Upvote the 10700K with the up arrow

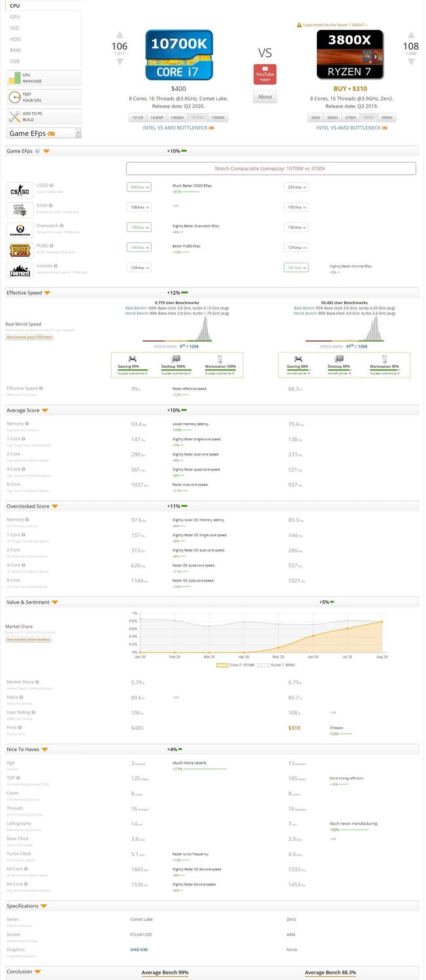tap(120, 35)
